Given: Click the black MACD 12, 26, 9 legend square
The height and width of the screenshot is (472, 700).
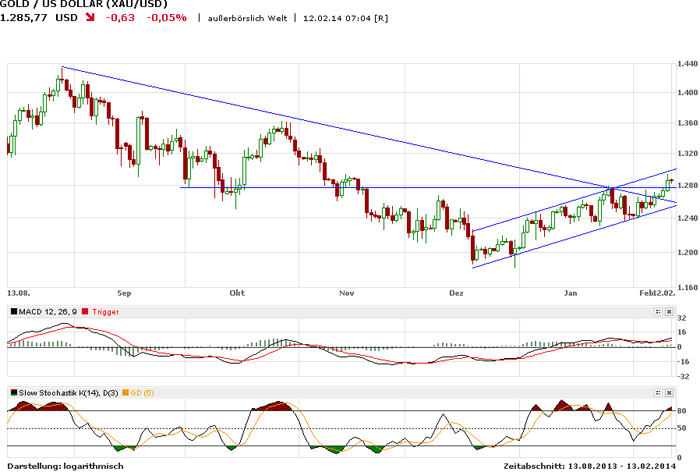Looking at the screenshot, I should [12, 312].
